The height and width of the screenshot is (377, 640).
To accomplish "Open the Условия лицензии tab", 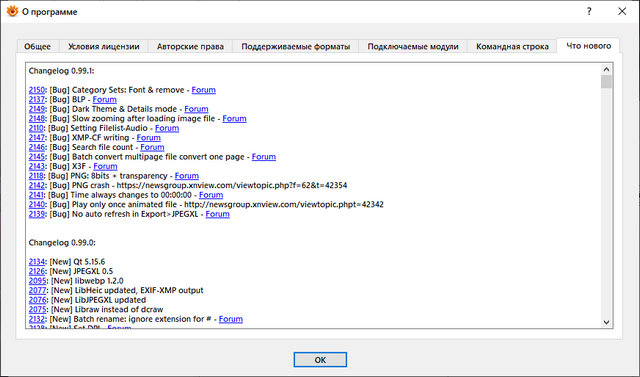I will point(104,47).
